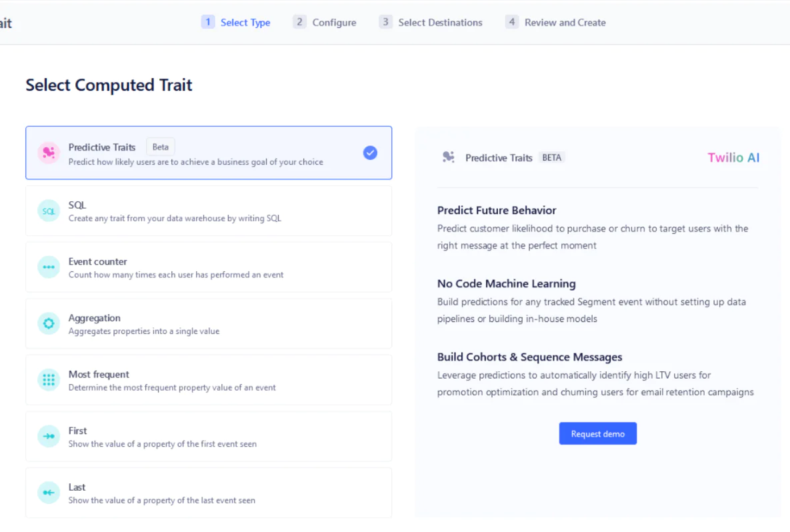Viewport: 790px width, 532px height.
Task: Click the BETA tag in details panel
Action: (551, 158)
